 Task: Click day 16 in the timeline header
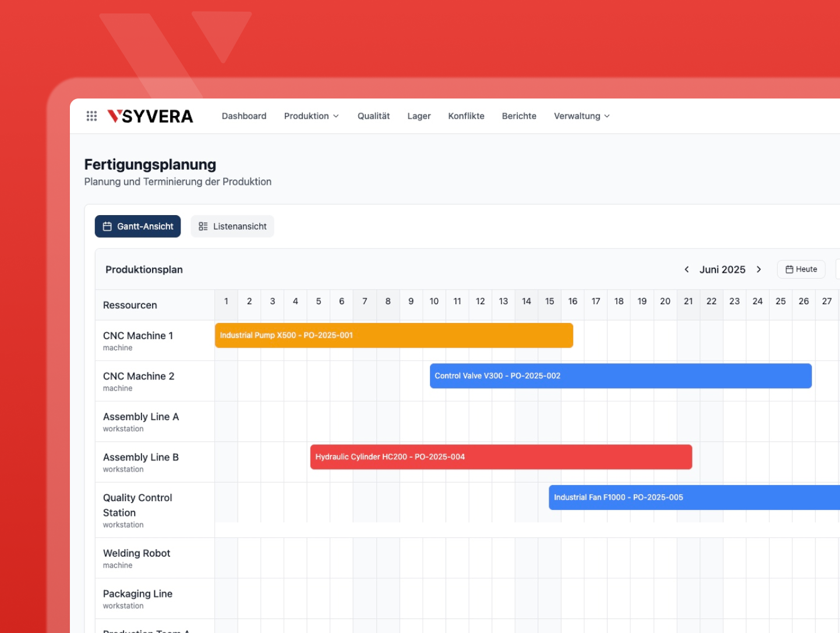point(573,301)
